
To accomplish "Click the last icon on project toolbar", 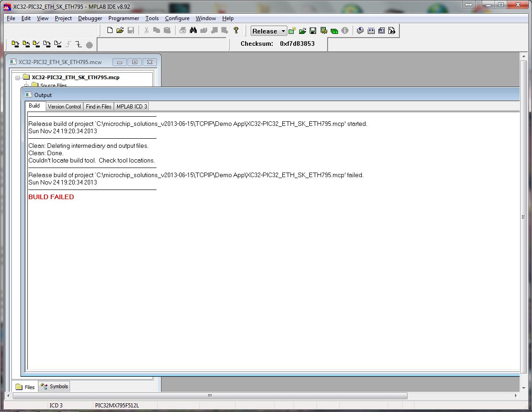I will pos(392,31).
